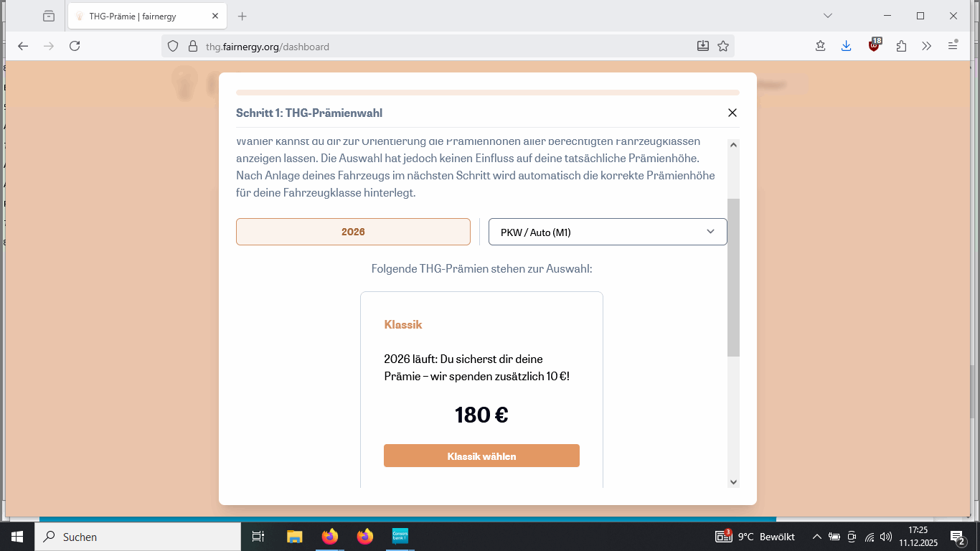
Task: Reload the page with the refresh icon
Action: (x=75, y=46)
